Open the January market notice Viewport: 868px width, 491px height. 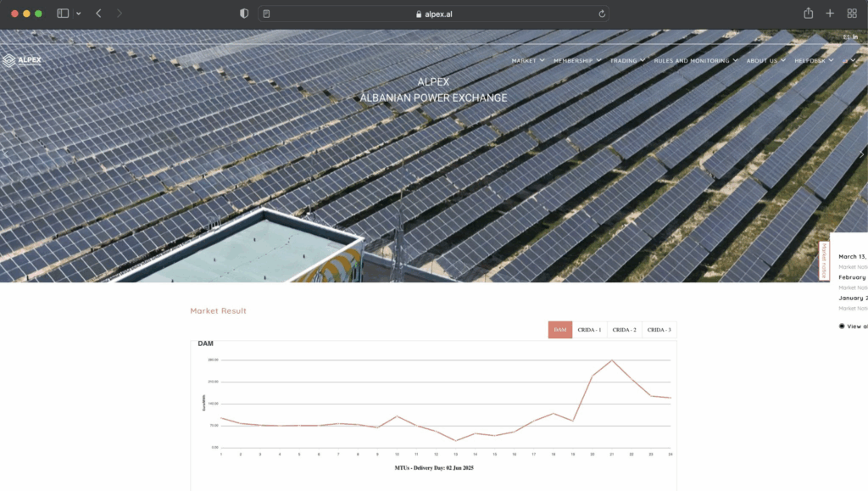[x=853, y=298]
